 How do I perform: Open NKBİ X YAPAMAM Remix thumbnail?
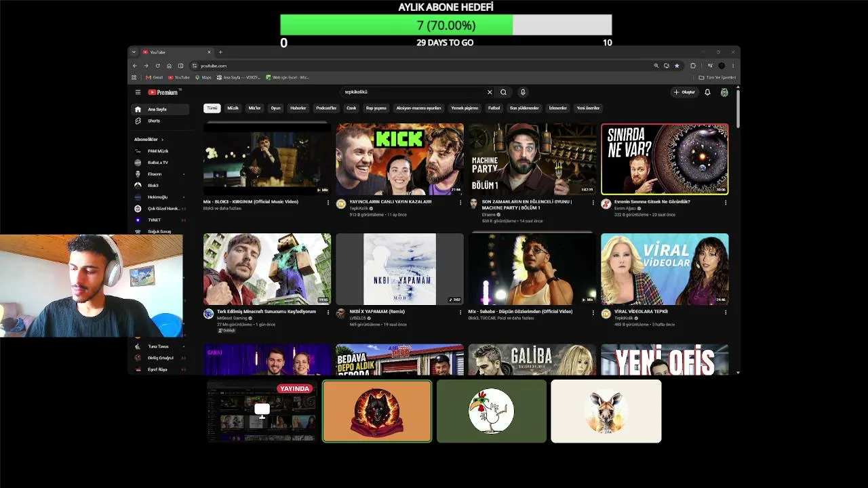pyautogui.click(x=400, y=269)
